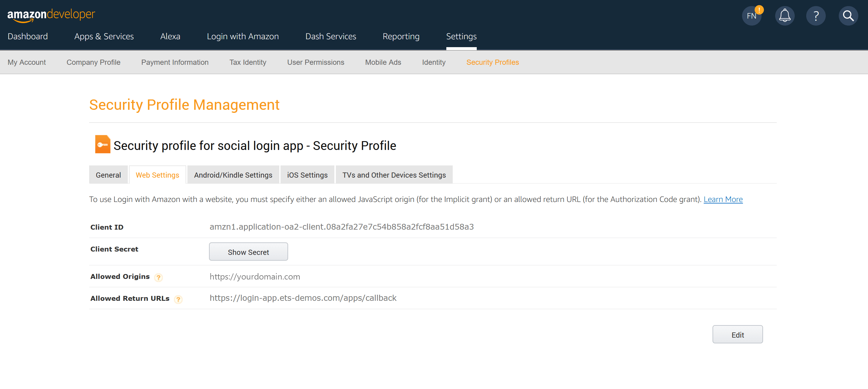Switch to the General tab
The height and width of the screenshot is (389, 868).
coord(108,175)
